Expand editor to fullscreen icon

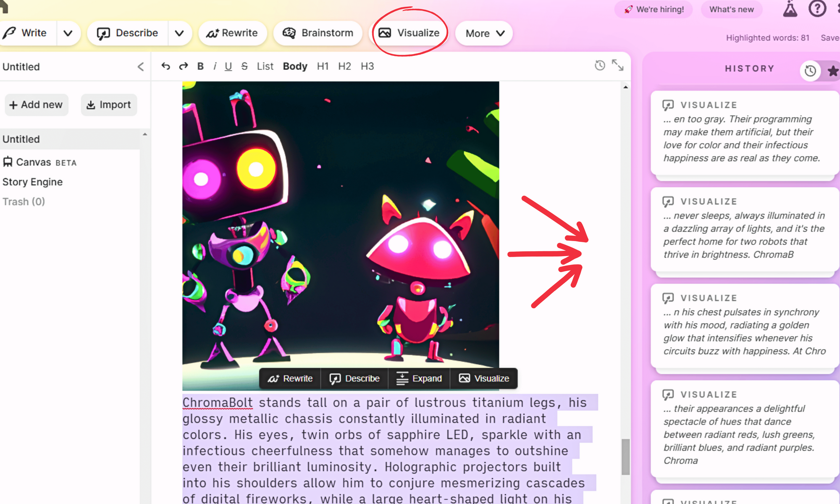point(617,65)
